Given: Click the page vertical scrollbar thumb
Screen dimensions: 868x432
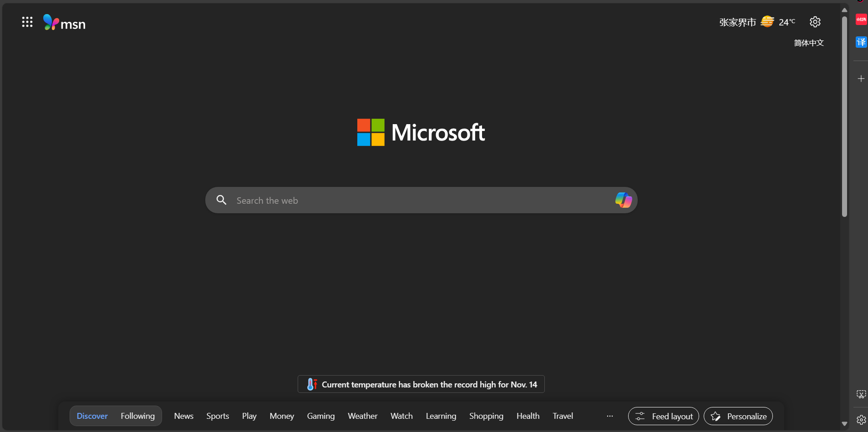Looking at the screenshot, I should pos(844,116).
